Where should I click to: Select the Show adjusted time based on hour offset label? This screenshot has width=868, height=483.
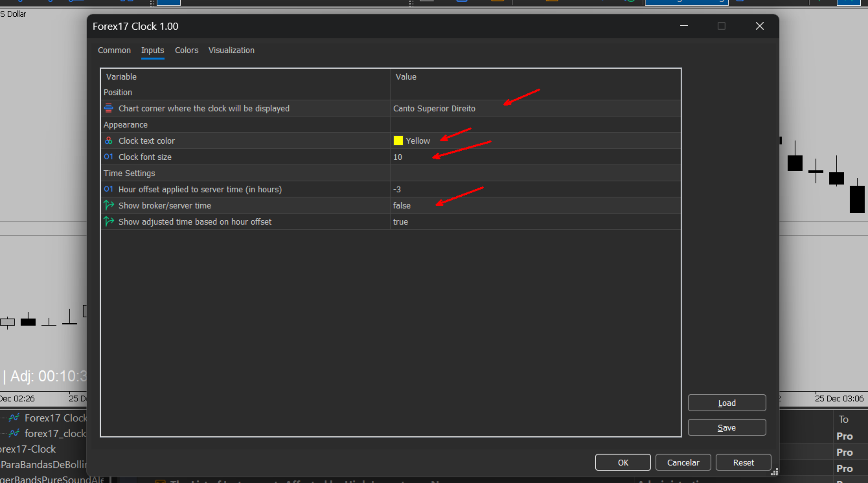tap(195, 221)
